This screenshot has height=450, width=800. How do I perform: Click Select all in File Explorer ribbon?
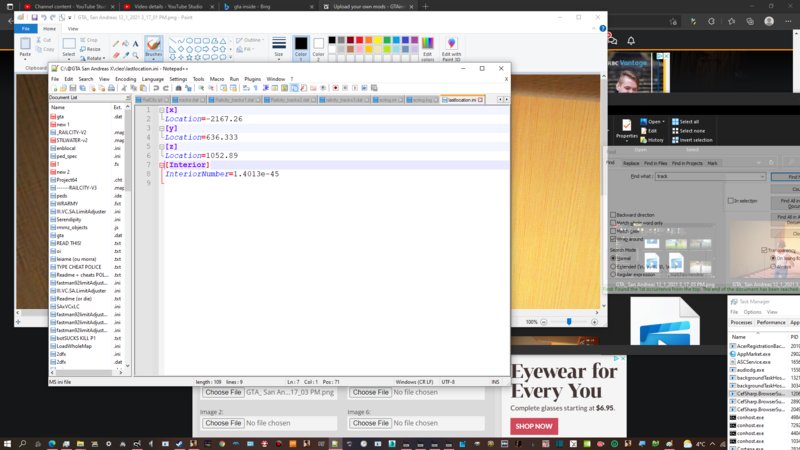685,122
